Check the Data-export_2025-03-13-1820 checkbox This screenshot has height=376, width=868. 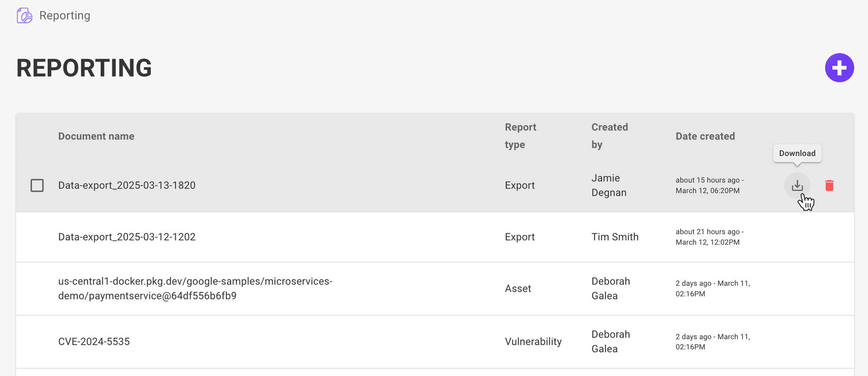point(37,185)
